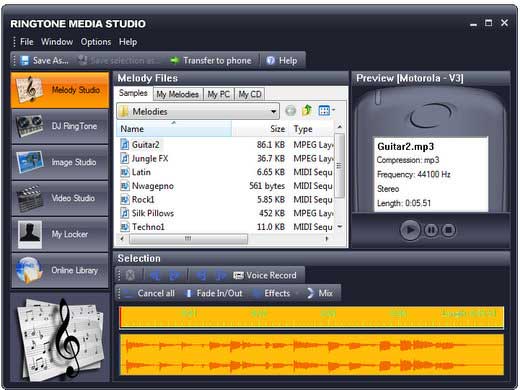Switch to the Samples tab
This screenshot has height=390, width=520.
point(133,93)
